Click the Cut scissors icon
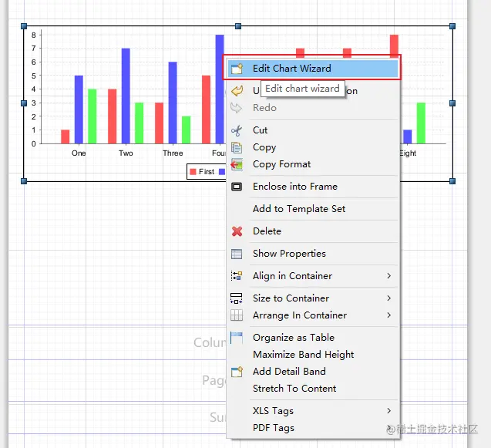This screenshot has height=448, width=491. (237, 130)
